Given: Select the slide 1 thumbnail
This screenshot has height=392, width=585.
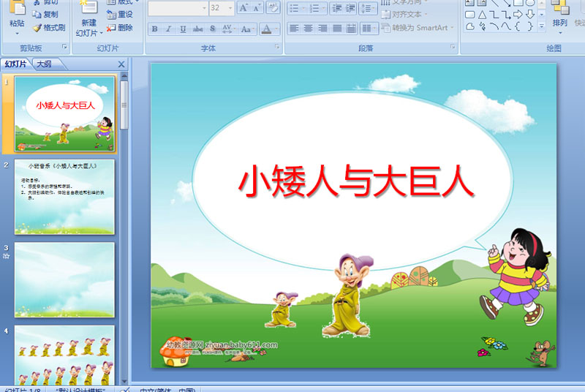Looking at the screenshot, I should click(x=64, y=114).
